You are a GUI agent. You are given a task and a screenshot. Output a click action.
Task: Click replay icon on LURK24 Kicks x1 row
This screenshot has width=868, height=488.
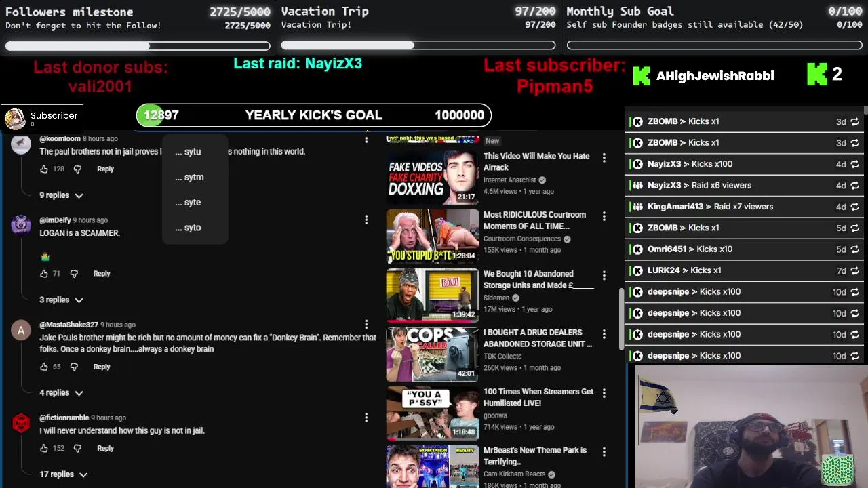point(854,270)
